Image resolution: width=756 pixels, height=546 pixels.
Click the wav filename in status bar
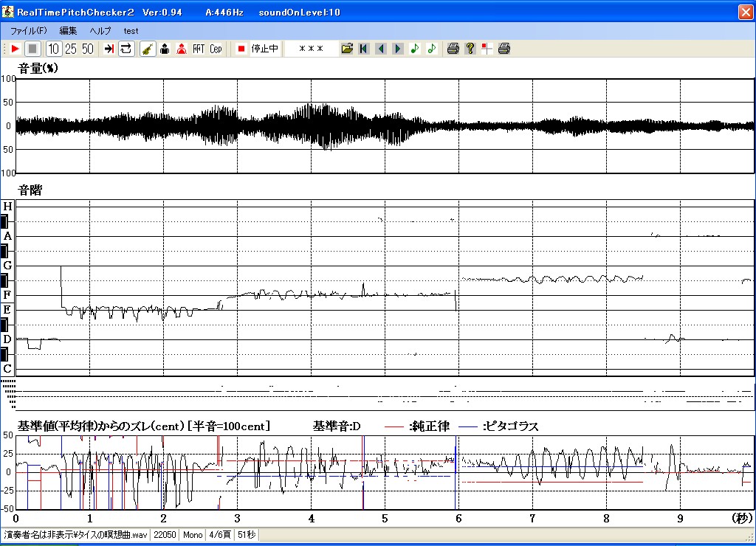[76, 535]
